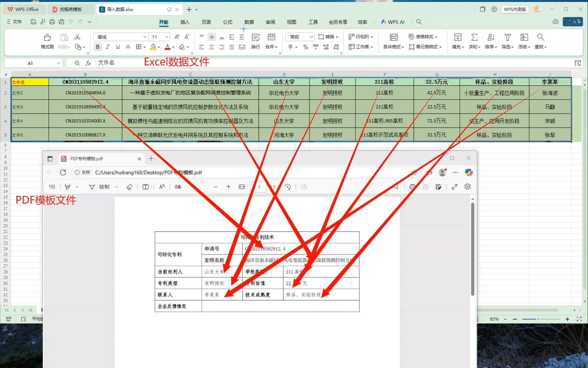Click the Increase font size icon
The height and width of the screenshot is (368, 588).
coord(177,37)
